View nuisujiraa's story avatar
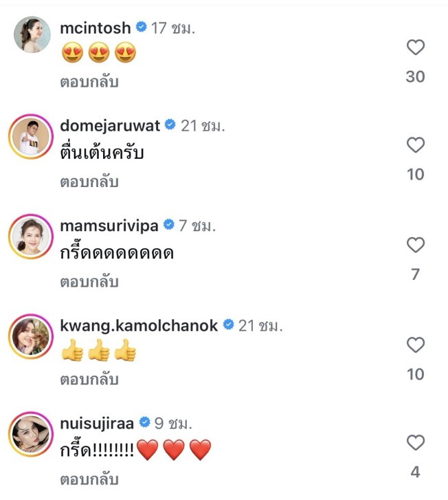Screen dimensions: 448x500 [31, 434]
